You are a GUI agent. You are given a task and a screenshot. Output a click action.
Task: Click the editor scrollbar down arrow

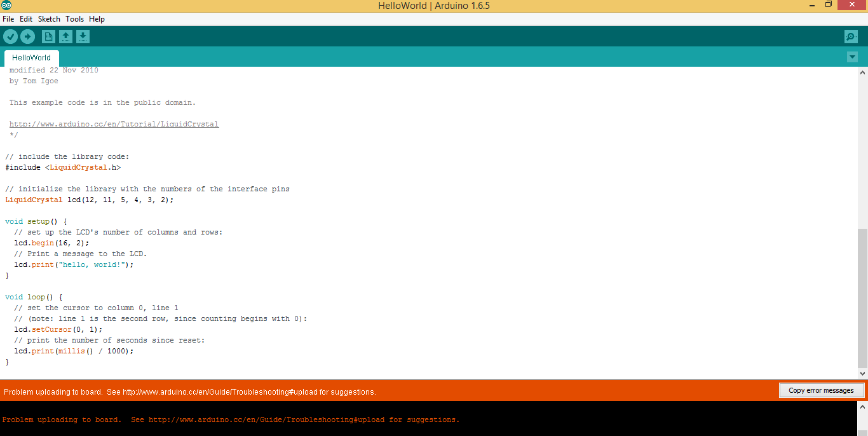point(862,374)
